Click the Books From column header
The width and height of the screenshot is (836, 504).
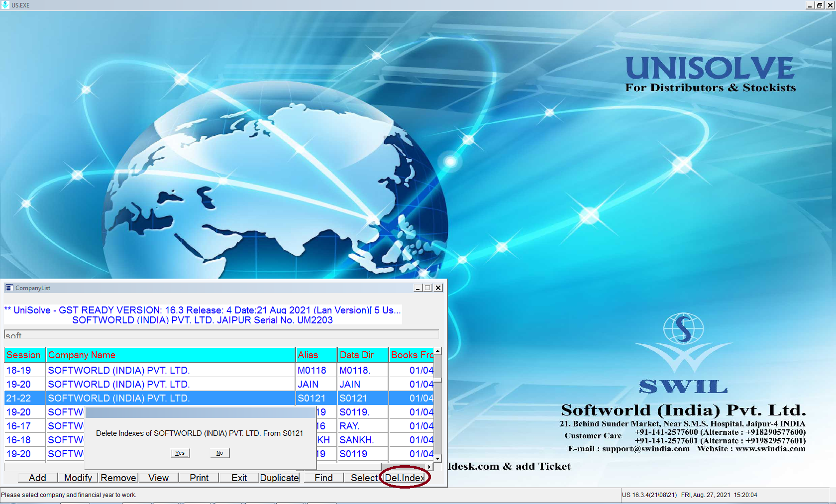pyautogui.click(x=412, y=355)
